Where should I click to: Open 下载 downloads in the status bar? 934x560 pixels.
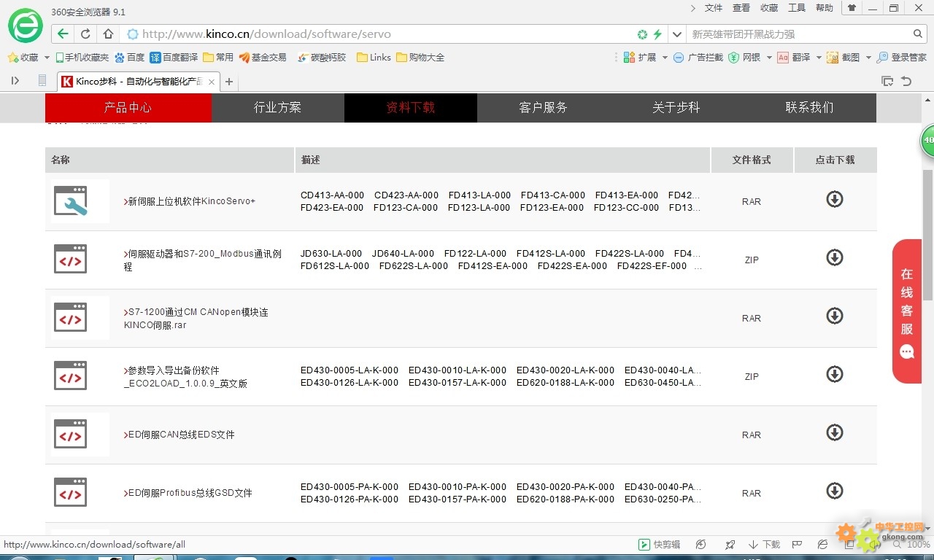(764, 545)
